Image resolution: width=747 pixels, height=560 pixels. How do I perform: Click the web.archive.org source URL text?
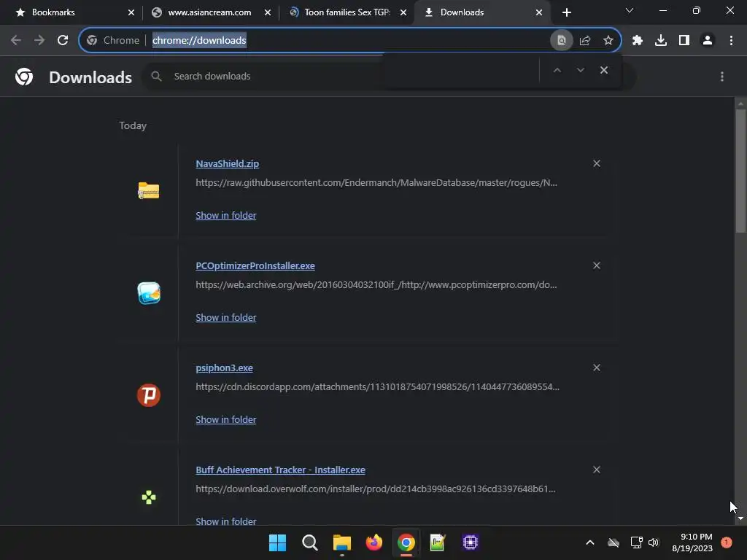point(376,285)
